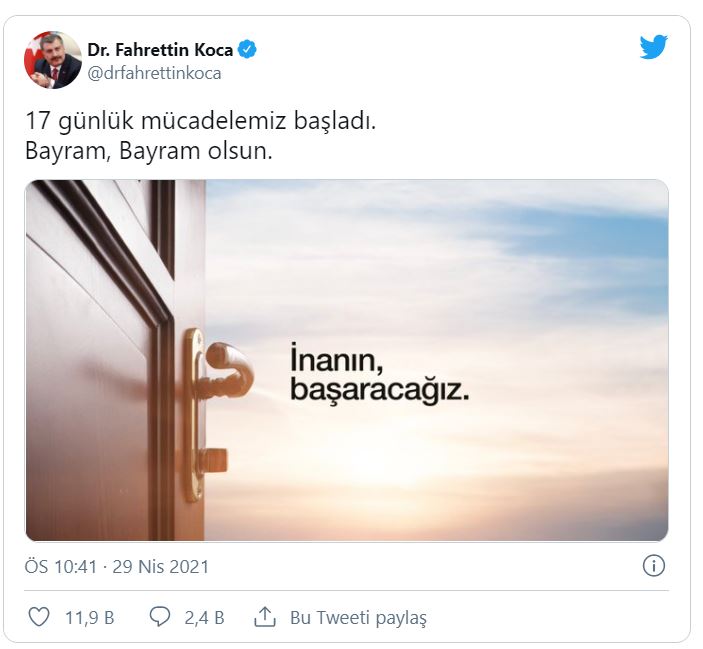This screenshot has width=703, height=649.
Task: Select the '17 günlük mücadelemiz başladı' text
Action: [200, 121]
